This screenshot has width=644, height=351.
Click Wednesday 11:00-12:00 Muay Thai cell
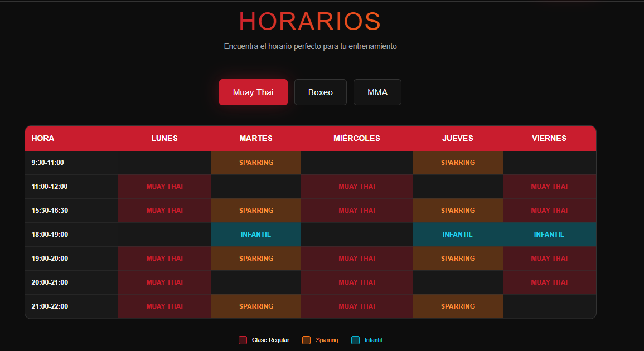point(357,187)
